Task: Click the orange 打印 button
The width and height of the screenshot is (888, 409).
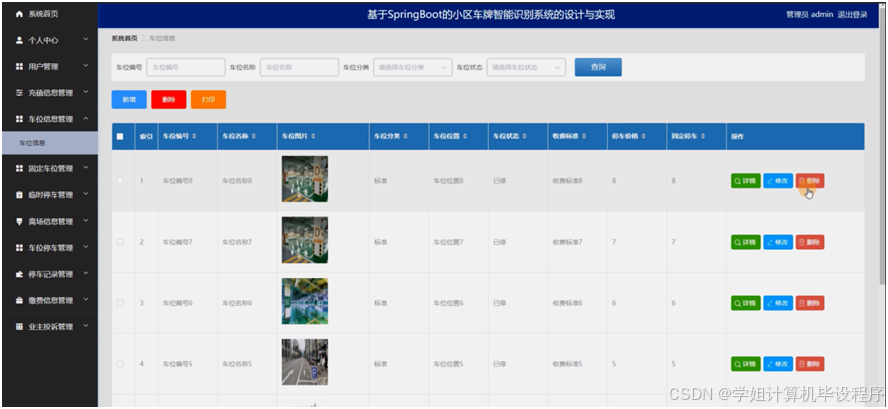Action: [x=208, y=99]
